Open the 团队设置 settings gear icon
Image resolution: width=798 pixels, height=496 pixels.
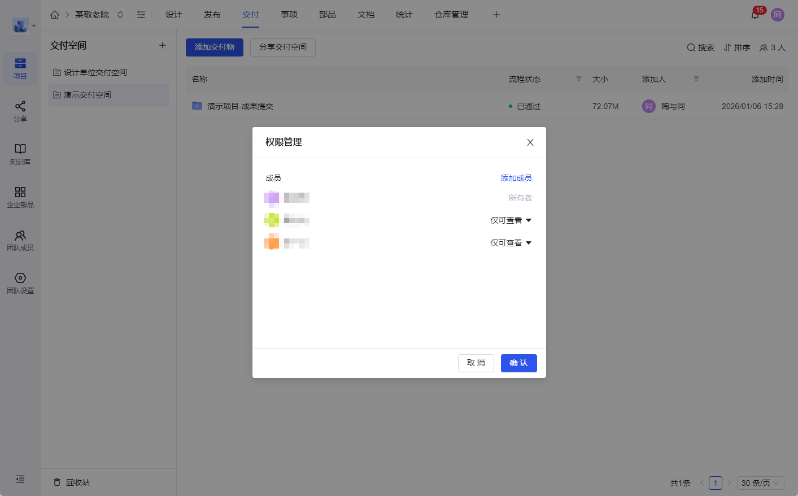click(x=20, y=280)
